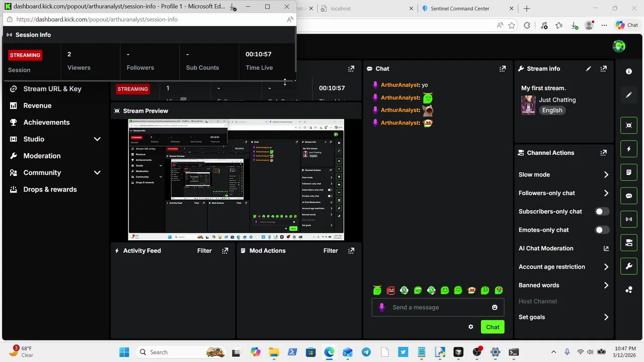Pop out the Chat panel
This screenshot has height=362, width=644.
click(502, 69)
